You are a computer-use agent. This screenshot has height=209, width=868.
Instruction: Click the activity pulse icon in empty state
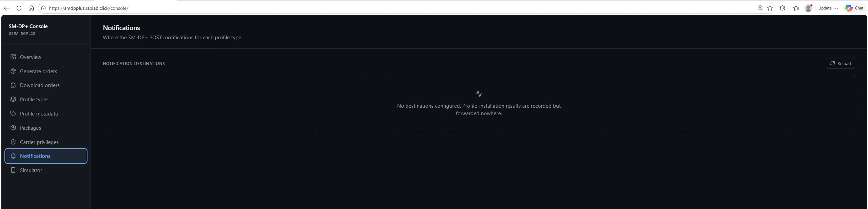point(479,94)
